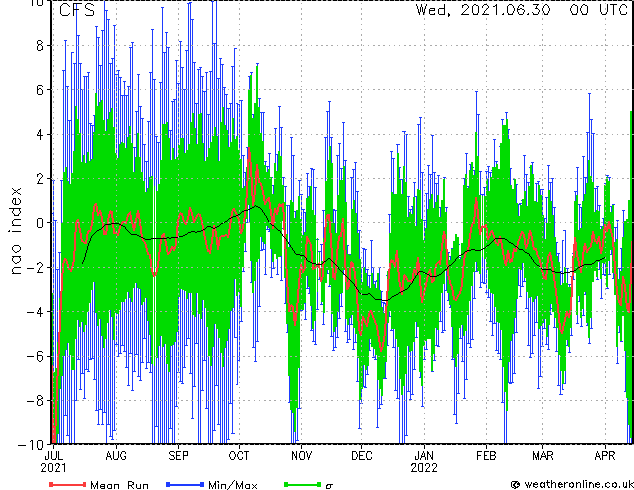Click the y-axis value 2
This screenshot has height=490, width=634.
point(40,179)
